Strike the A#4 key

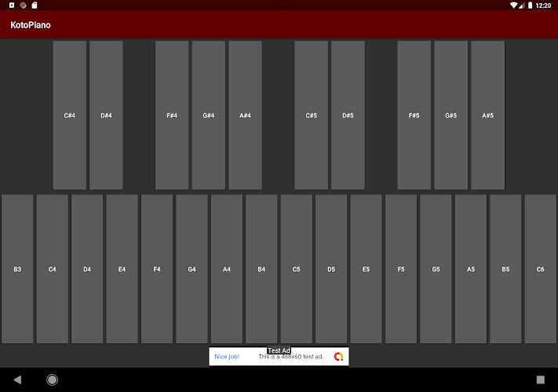click(245, 115)
